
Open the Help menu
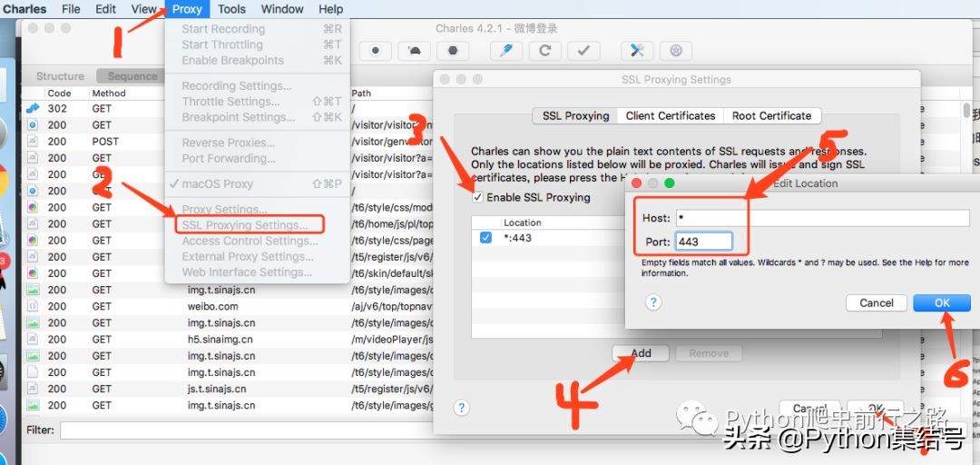point(330,9)
